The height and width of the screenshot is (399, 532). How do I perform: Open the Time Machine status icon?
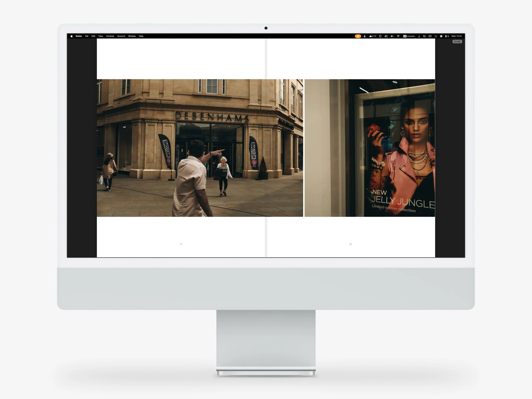pyautogui.click(x=436, y=36)
